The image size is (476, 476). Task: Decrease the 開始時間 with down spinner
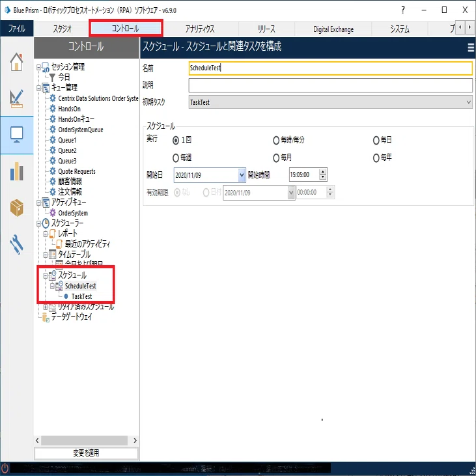323,178
